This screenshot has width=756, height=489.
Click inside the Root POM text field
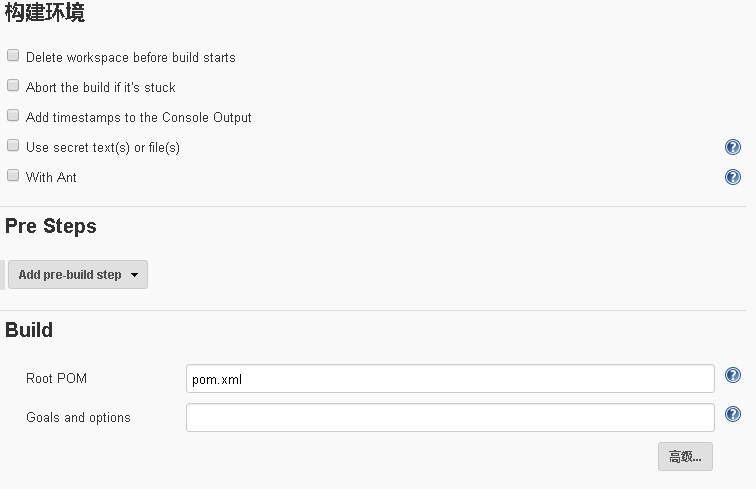pos(450,379)
